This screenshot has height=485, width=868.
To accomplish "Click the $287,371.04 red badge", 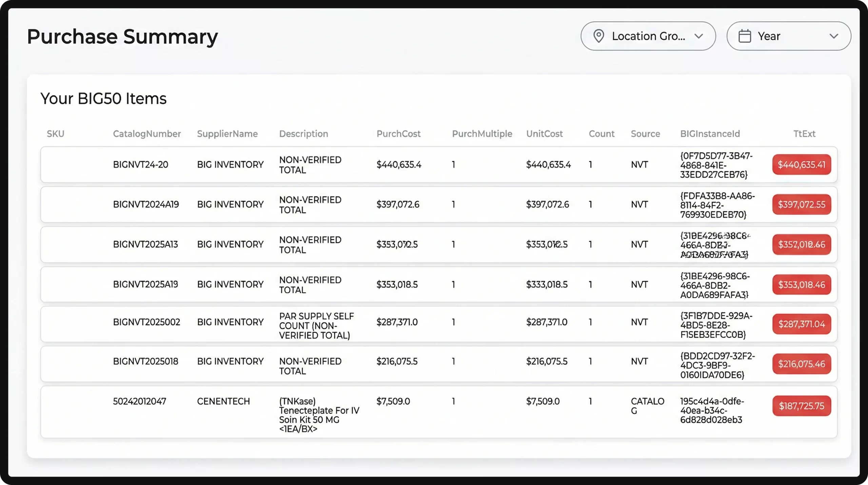I will coord(802,324).
